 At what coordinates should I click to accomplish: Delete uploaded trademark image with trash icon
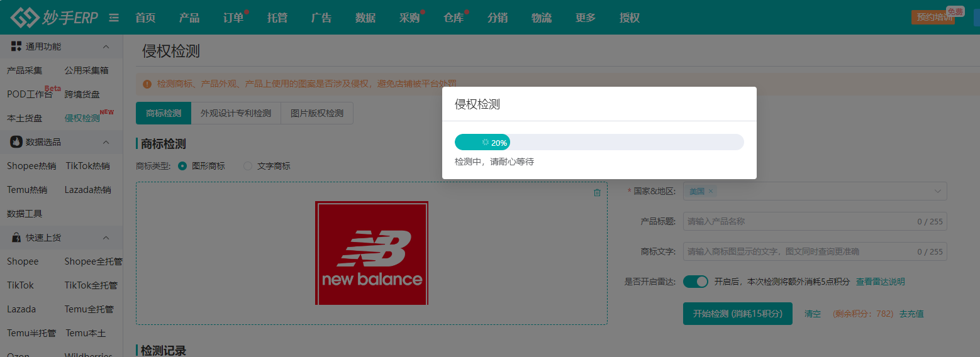pyautogui.click(x=597, y=192)
